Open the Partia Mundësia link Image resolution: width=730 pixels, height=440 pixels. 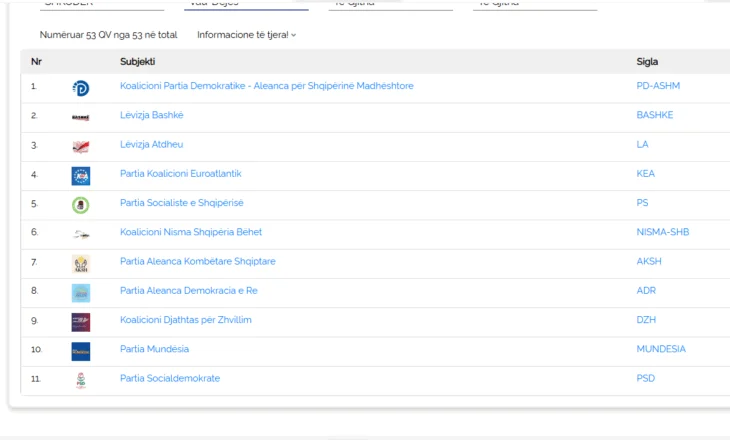(155, 349)
